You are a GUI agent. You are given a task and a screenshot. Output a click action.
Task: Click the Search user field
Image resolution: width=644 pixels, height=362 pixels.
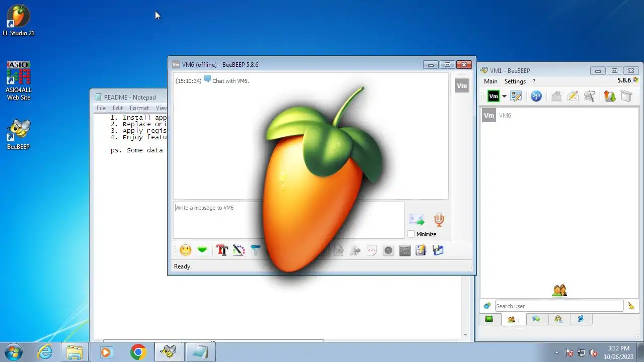tap(559, 306)
